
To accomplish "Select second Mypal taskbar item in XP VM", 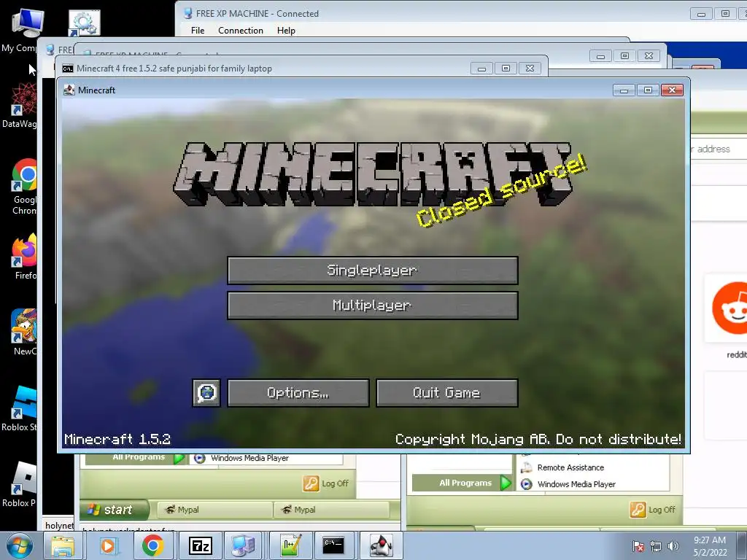I will 332,510.
